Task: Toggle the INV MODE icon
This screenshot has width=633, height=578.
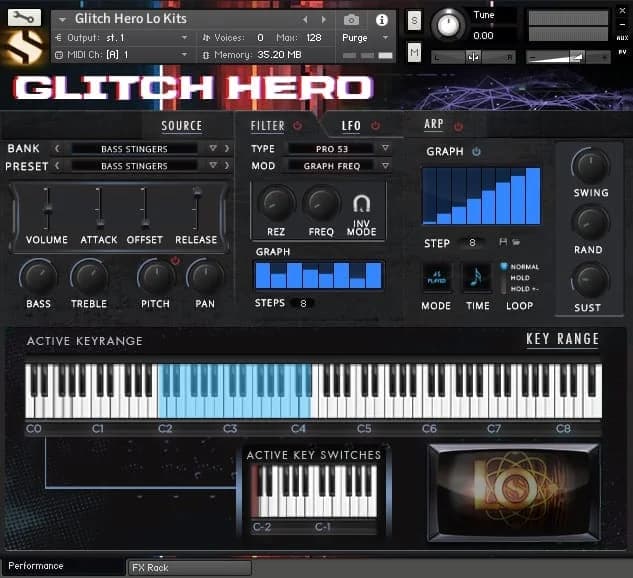Action: (x=361, y=204)
